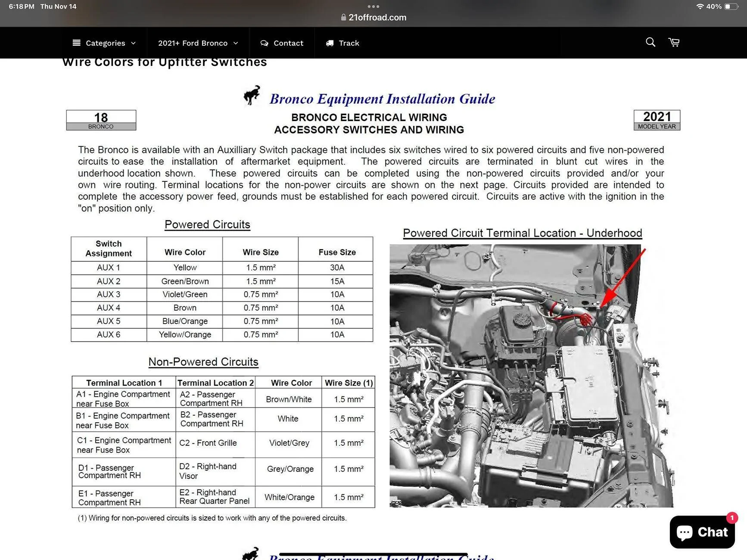Viewport: 747px width, 560px height.
Task: Open the Track order page
Action: tap(342, 43)
